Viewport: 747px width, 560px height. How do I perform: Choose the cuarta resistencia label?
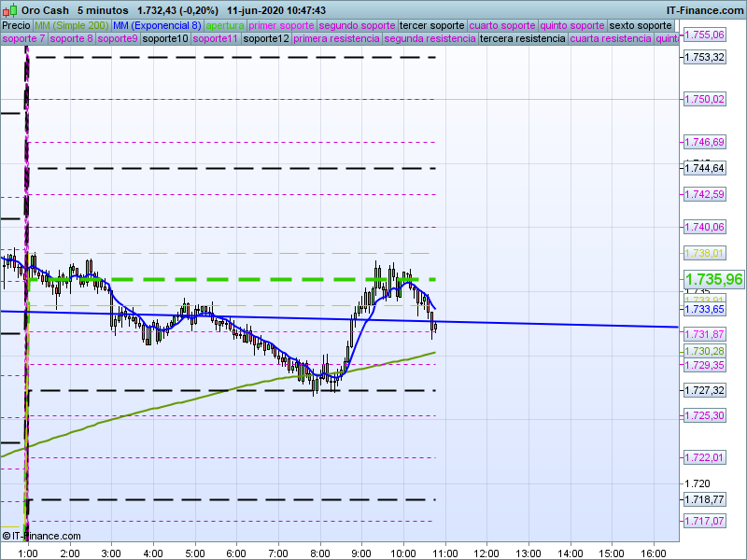click(611, 39)
